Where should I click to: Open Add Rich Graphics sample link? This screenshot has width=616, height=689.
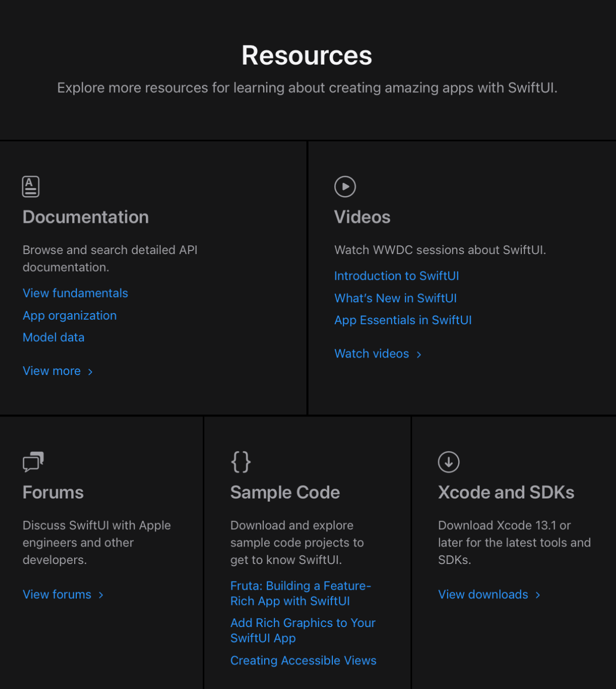[303, 630]
